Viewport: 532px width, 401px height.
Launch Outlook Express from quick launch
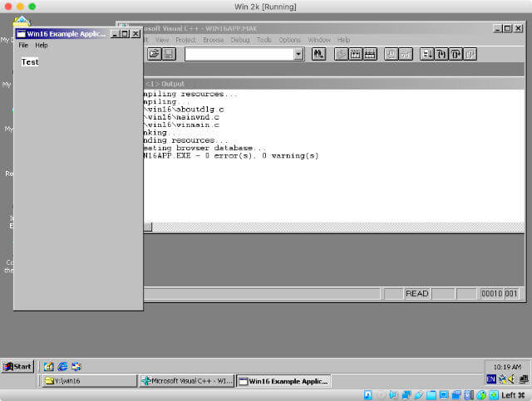76,366
